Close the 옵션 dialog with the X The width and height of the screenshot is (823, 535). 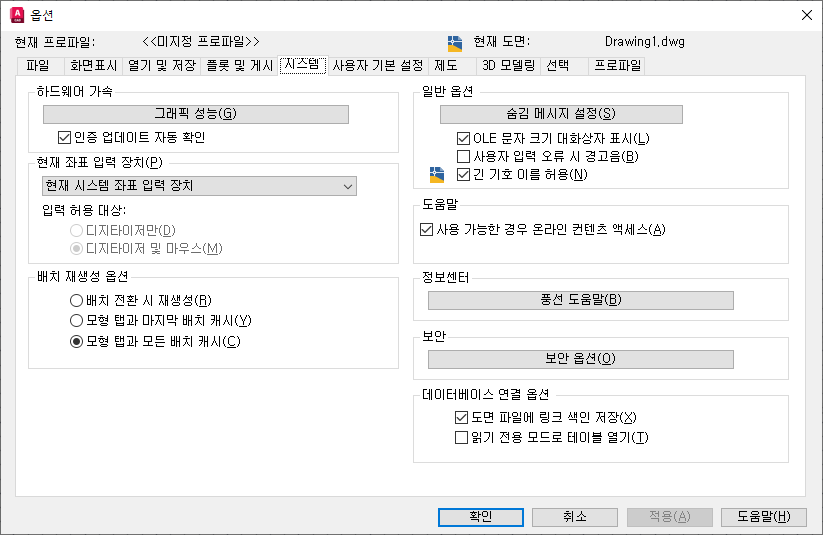tap(807, 15)
